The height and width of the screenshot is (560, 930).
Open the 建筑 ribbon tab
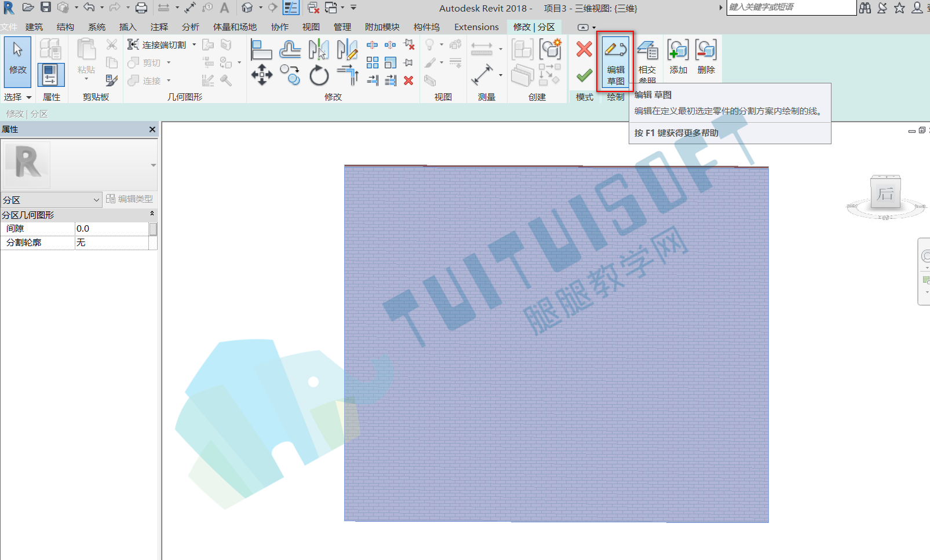coord(34,27)
